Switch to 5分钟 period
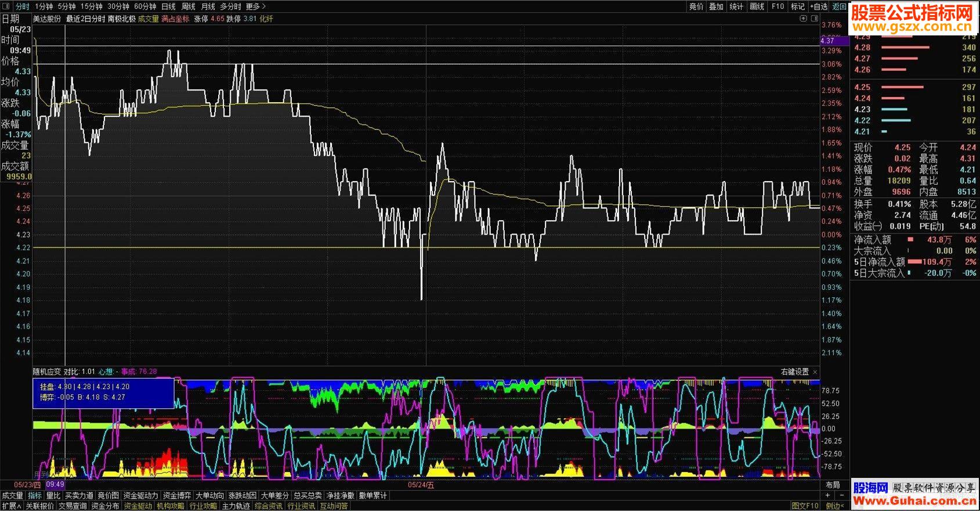 67,6
